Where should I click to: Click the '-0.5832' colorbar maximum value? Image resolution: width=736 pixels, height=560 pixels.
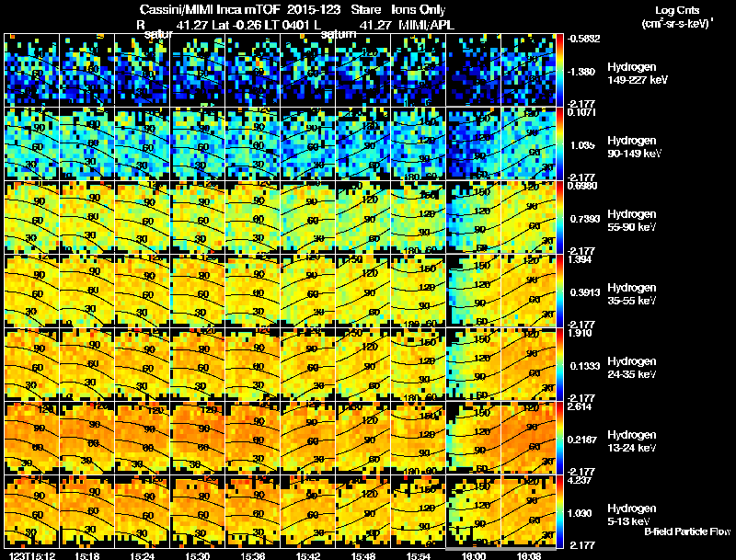[584, 39]
